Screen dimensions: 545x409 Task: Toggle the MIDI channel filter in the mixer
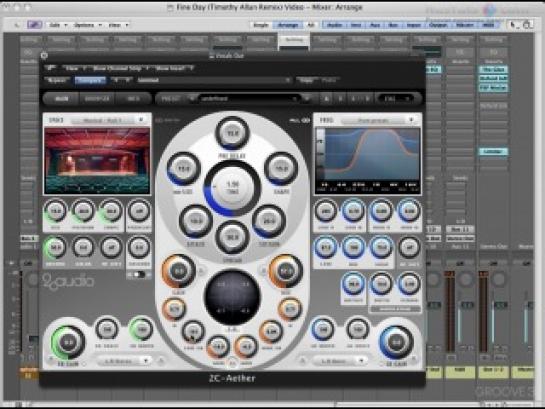(488, 25)
